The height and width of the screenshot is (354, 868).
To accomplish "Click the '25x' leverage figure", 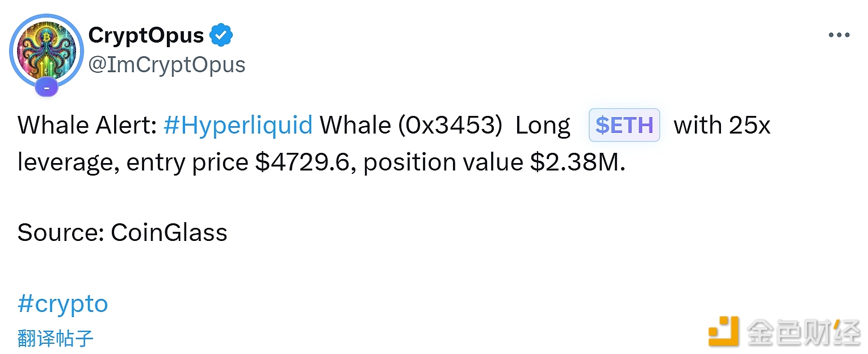I will pos(749,125).
